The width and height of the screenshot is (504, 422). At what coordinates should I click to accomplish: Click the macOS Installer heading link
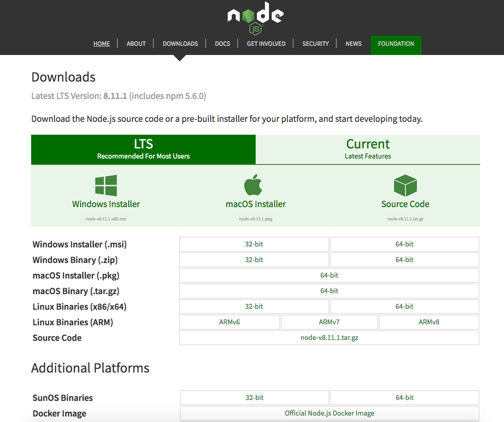point(256,204)
